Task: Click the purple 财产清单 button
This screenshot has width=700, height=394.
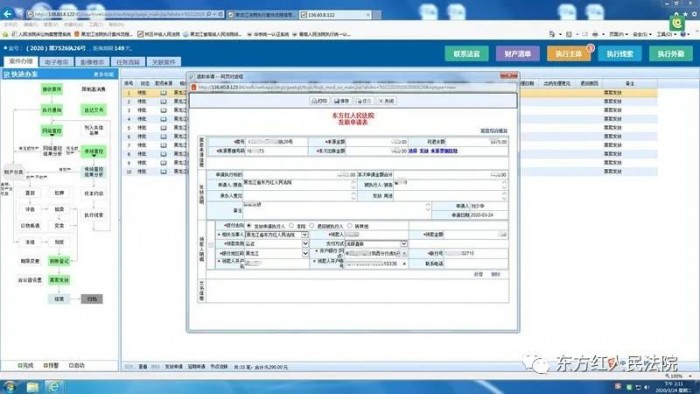Action: tap(517, 54)
